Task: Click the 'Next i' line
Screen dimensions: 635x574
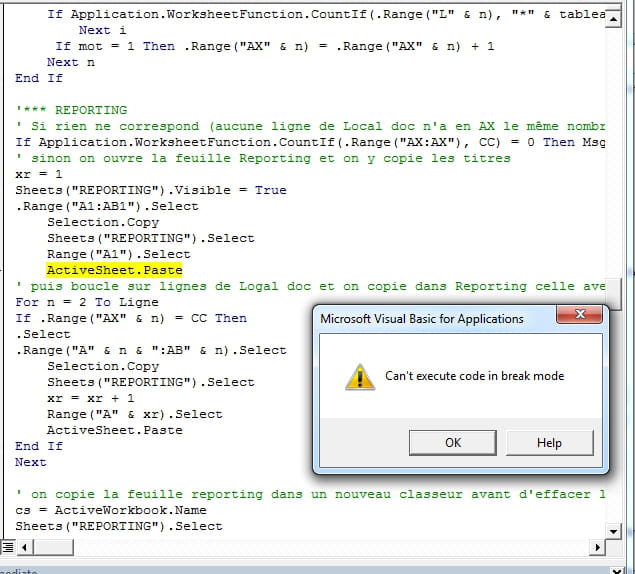Action: point(102,30)
